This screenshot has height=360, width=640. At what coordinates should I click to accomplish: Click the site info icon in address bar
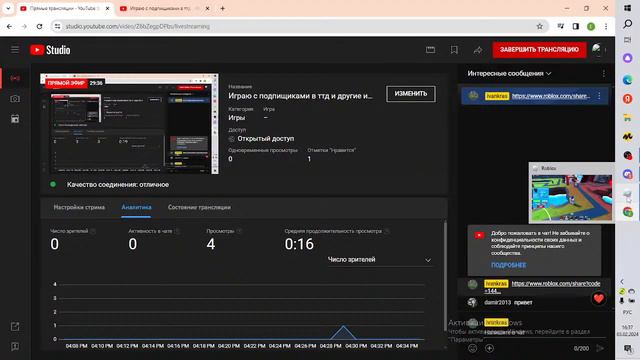click(58, 27)
